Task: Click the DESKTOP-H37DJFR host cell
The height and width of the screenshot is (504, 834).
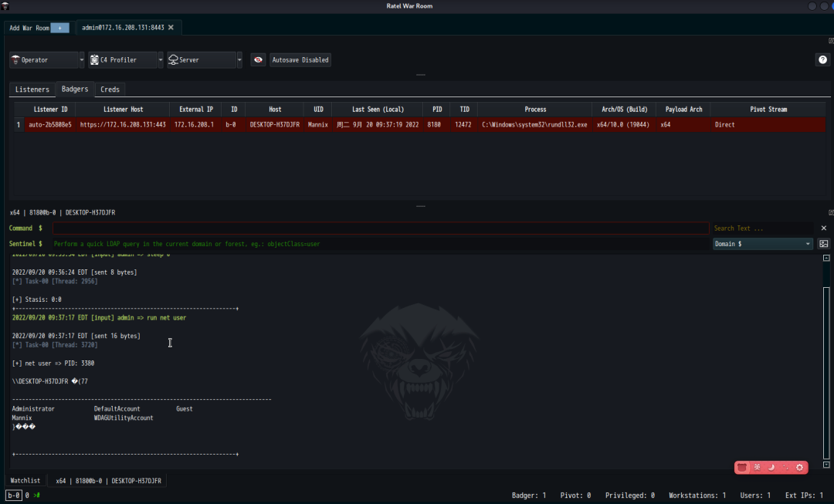Action: point(274,124)
